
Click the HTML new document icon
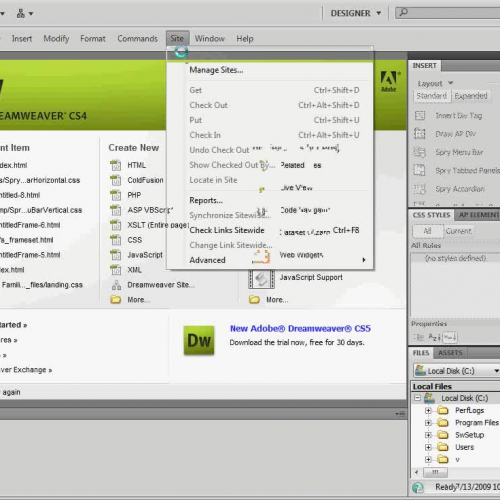[x=116, y=165]
